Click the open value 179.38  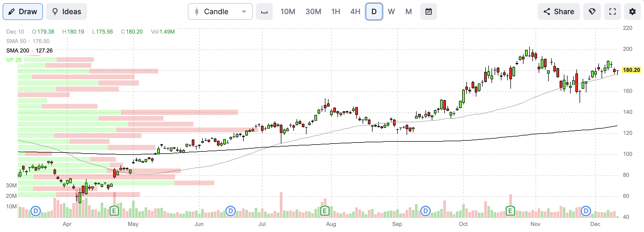click(46, 32)
